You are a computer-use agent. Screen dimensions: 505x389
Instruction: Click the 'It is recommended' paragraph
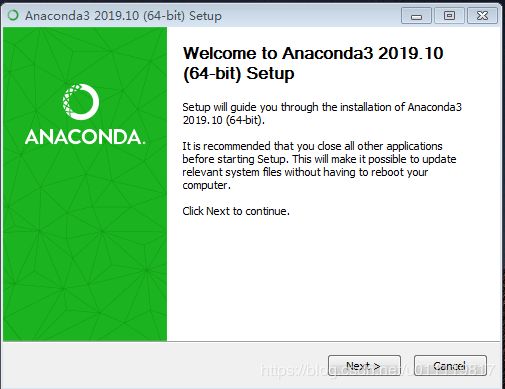click(319, 165)
